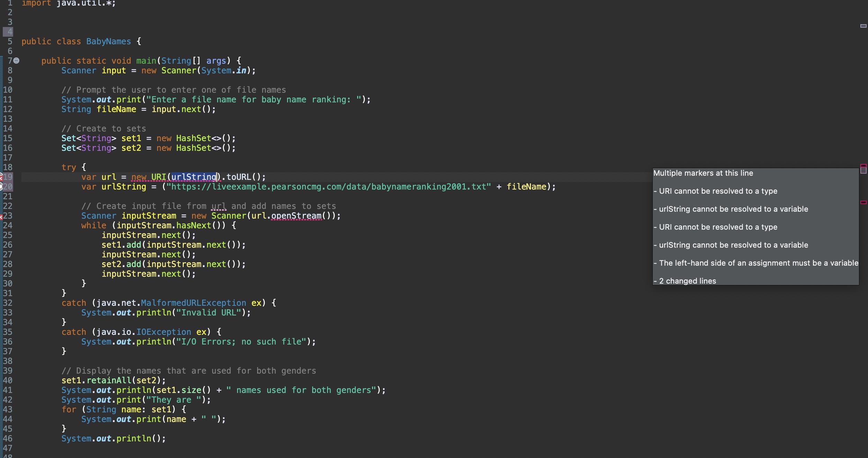Click the underlined openStream call on line 23

[296, 216]
